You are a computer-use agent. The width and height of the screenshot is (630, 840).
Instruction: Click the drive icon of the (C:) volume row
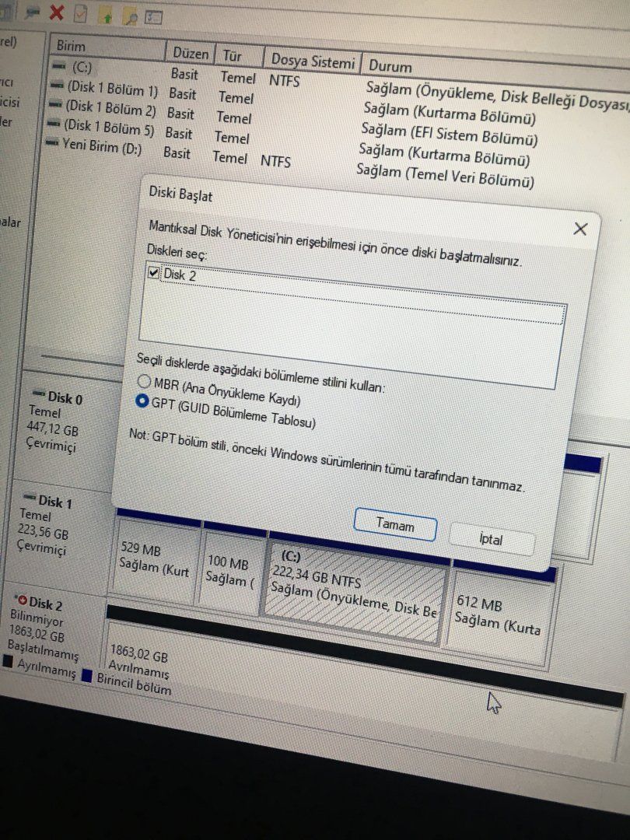(x=59, y=66)
